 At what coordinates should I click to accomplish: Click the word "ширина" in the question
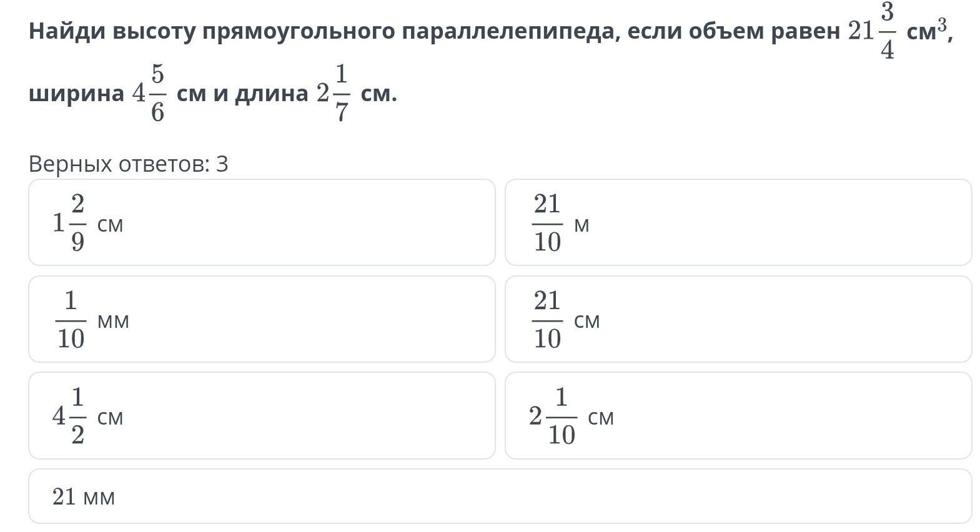click(77, 94)
